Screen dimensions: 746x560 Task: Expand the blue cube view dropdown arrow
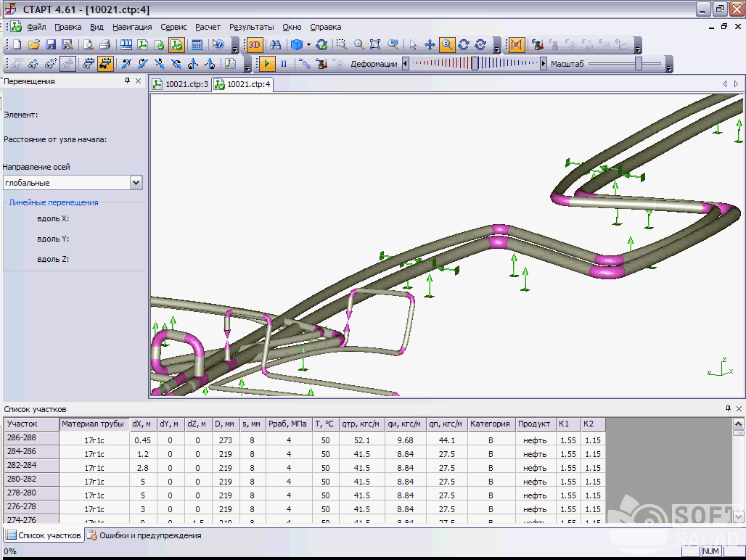point(308,45)
